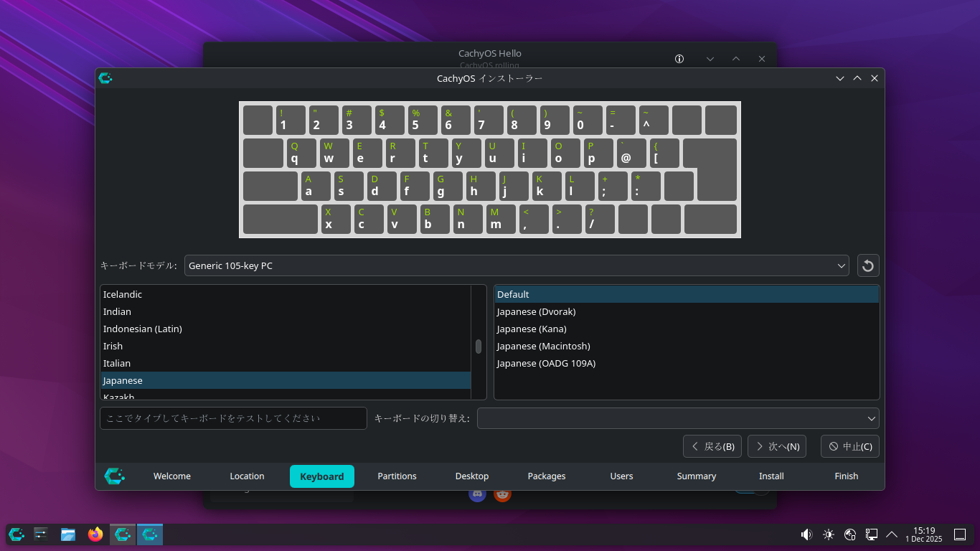Open the network tray icon
980x551 pixels.
click(850, 534)
